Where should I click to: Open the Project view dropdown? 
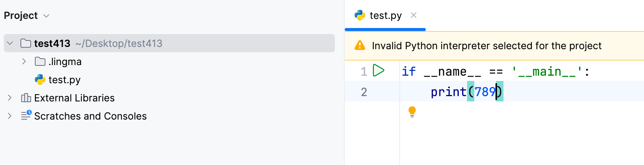tap(46, 16)
